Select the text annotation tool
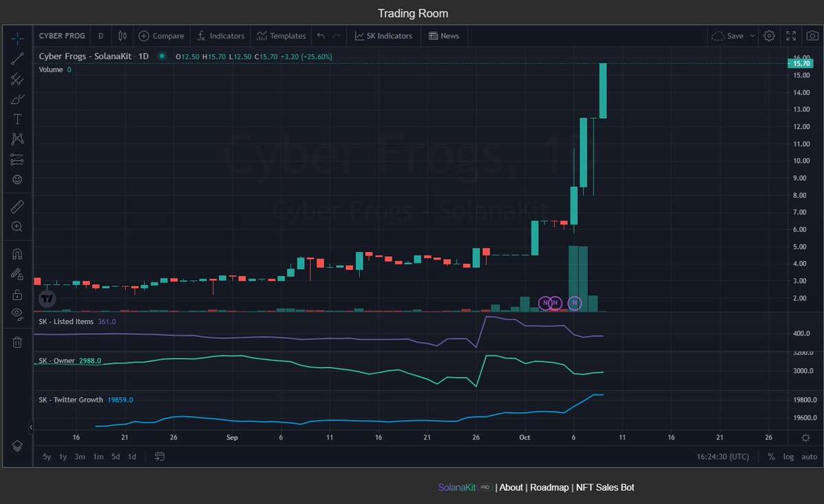The image size is (824, 504). click(17, 119)
